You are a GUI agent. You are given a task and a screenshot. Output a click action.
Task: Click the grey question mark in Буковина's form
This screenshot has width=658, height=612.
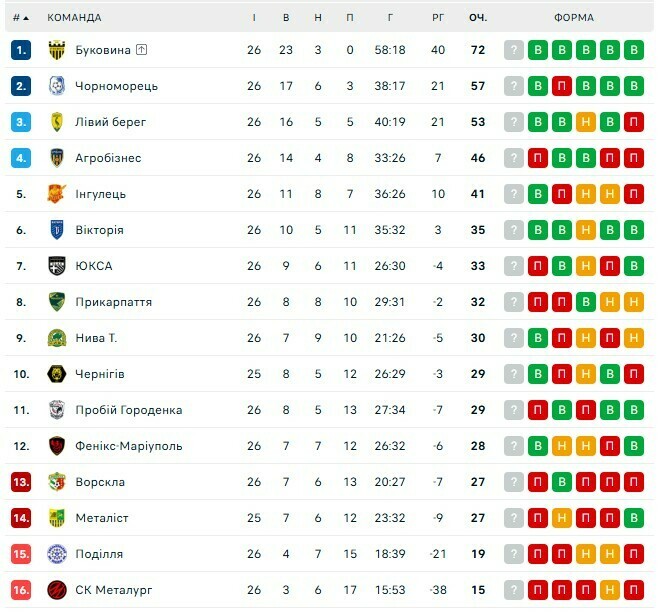point(514,50)
